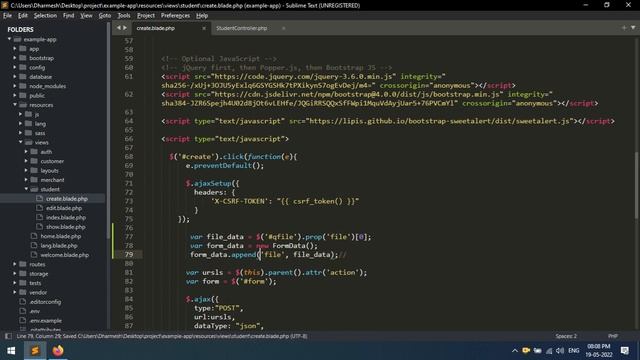The height and width of the screenshot is (360, 640).
Task: Change syntax via PHP status label
Action: pos(613,336)
